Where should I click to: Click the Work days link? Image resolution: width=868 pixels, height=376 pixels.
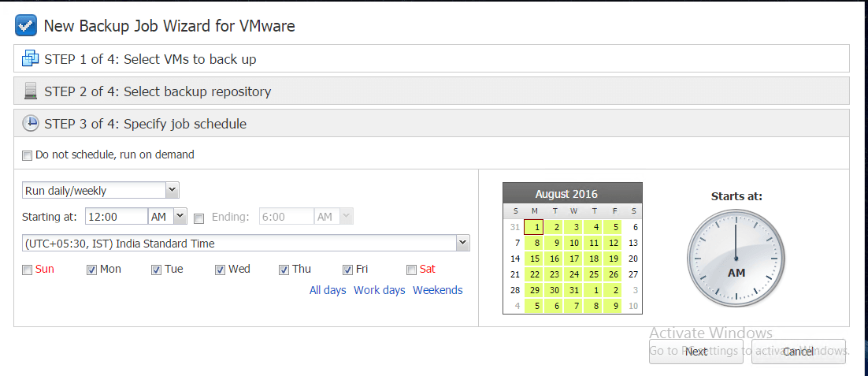(x=380, y=290)
